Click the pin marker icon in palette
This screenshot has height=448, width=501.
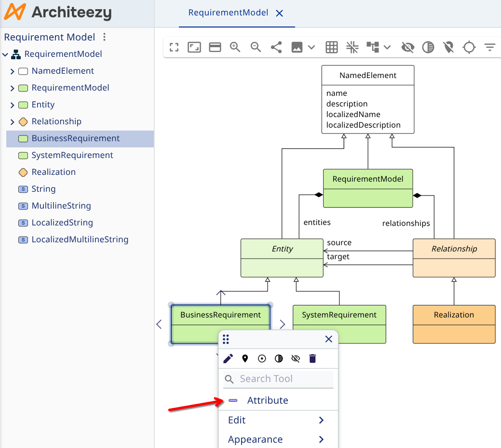(x=245, y=358)
